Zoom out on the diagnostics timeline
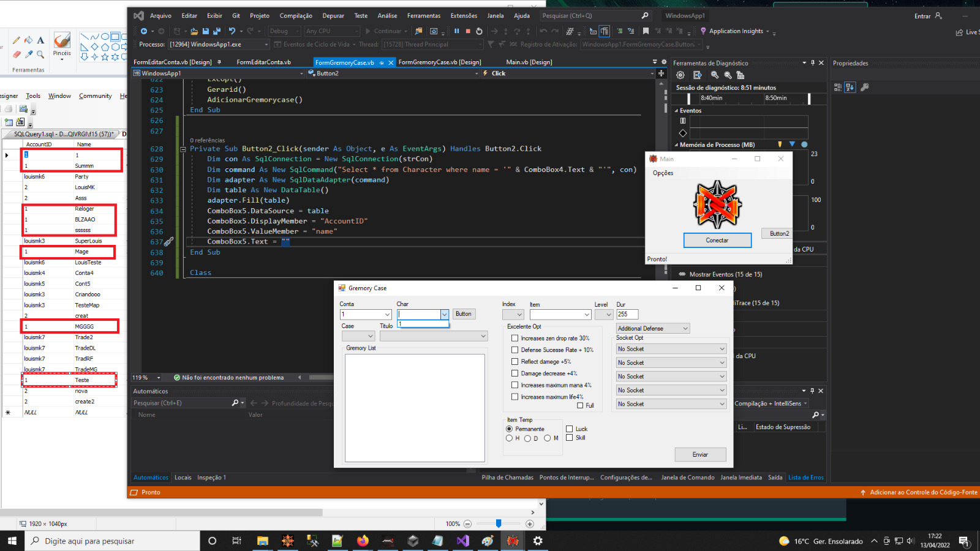The image size is (980, 551). pyautogui.click(x=728, y=75)
